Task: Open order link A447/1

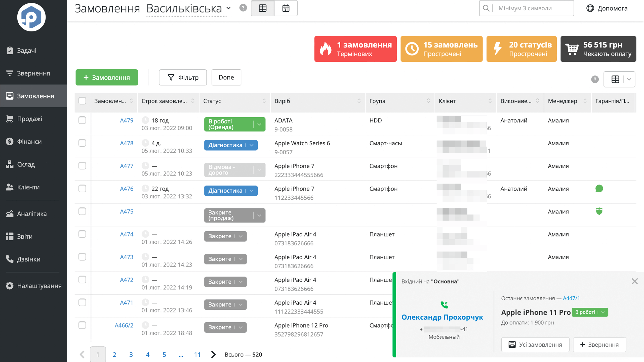Action: tap(571, 298)
